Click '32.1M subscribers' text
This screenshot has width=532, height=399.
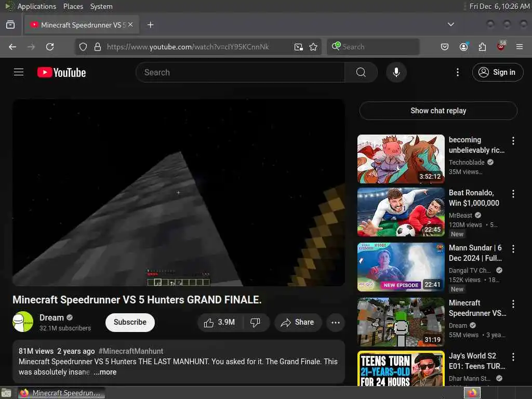[65, 328]
